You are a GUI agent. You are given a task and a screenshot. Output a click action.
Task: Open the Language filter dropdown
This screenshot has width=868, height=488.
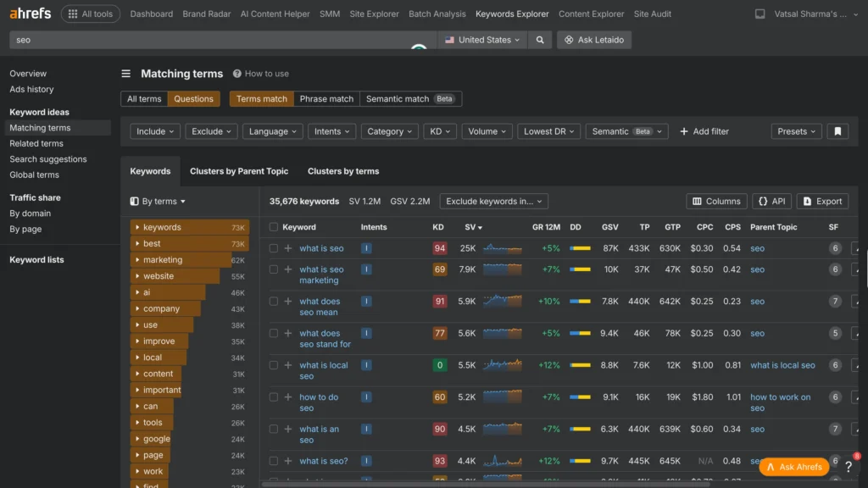pos(272,131)
